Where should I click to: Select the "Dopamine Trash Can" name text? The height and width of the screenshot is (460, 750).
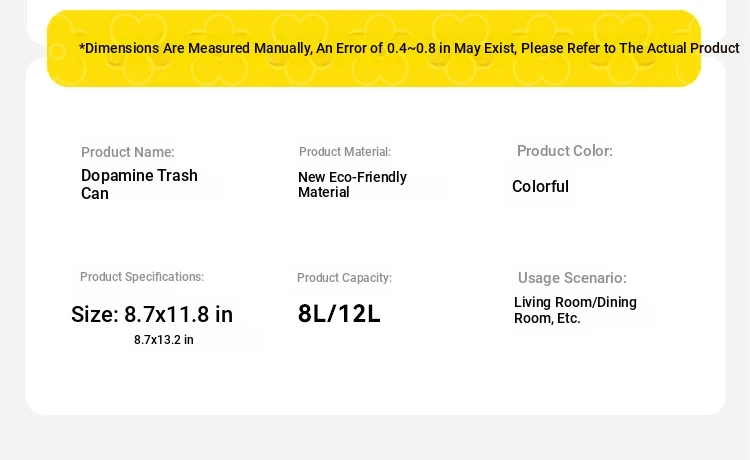[x=139, y=184]
